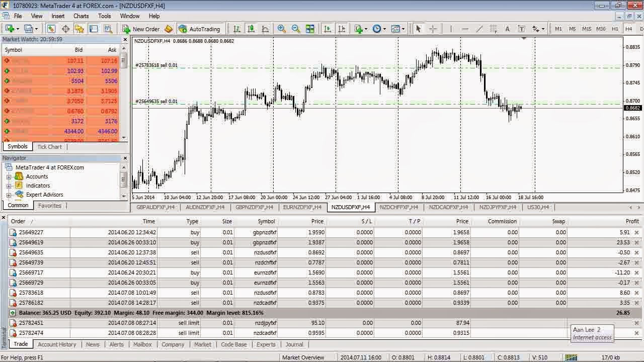Viewport: 644px width, 362px height.
Task: Open the Strategy Tester icon
Action: (x=108, y=29)
